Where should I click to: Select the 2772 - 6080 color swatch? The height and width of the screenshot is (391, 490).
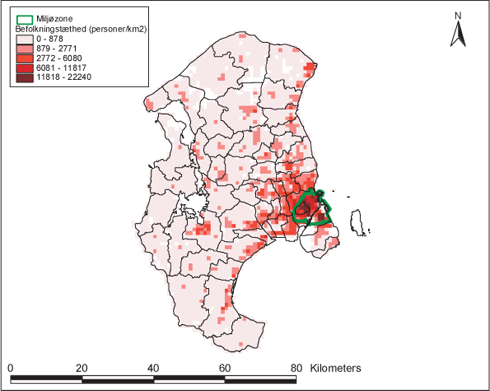[x=25, y=59]
